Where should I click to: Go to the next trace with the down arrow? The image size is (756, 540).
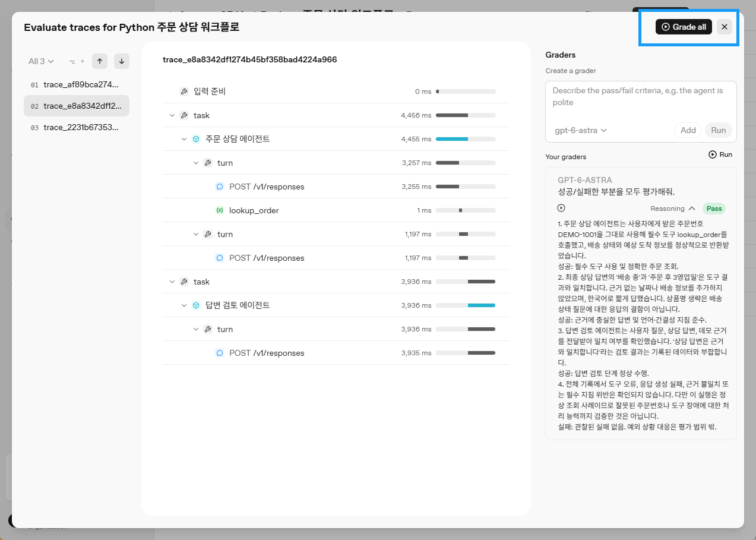click(x=122, y=61)
